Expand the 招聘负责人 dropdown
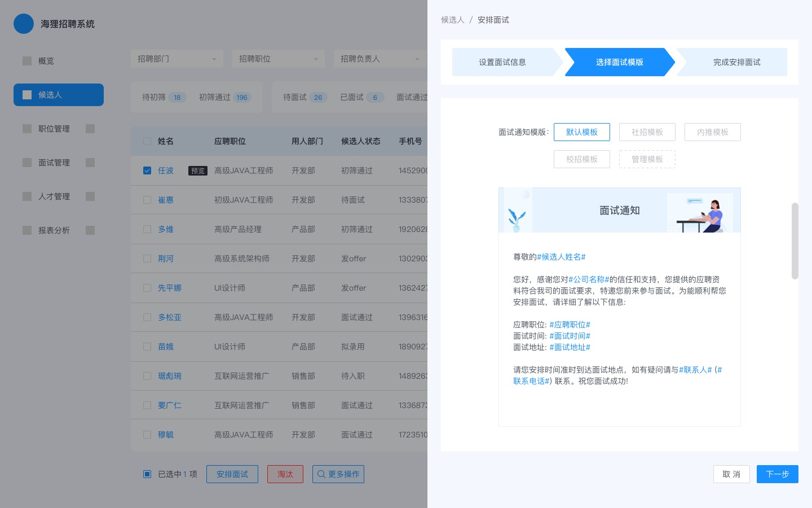 tap(379, 59)
